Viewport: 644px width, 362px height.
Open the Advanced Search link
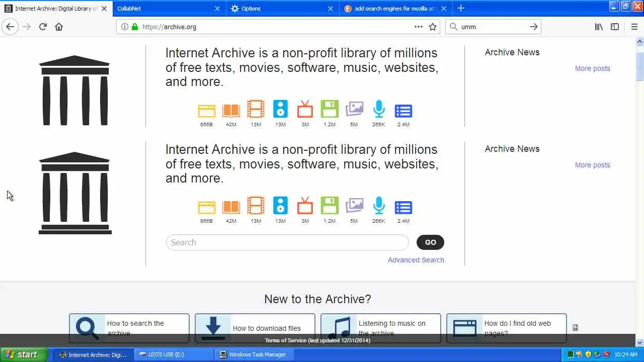[x=416, y=260]
